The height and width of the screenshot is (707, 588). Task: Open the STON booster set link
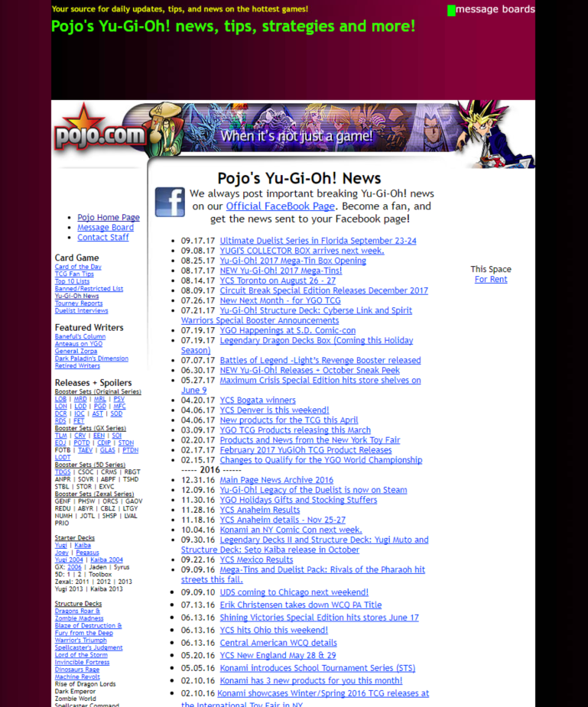tap(126, 443)
